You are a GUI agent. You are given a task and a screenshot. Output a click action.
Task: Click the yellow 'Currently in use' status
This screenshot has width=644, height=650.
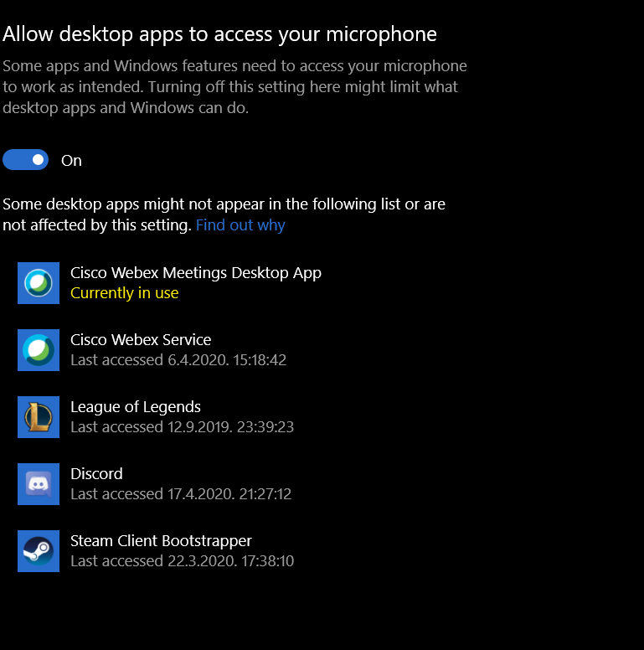(124, 293)
